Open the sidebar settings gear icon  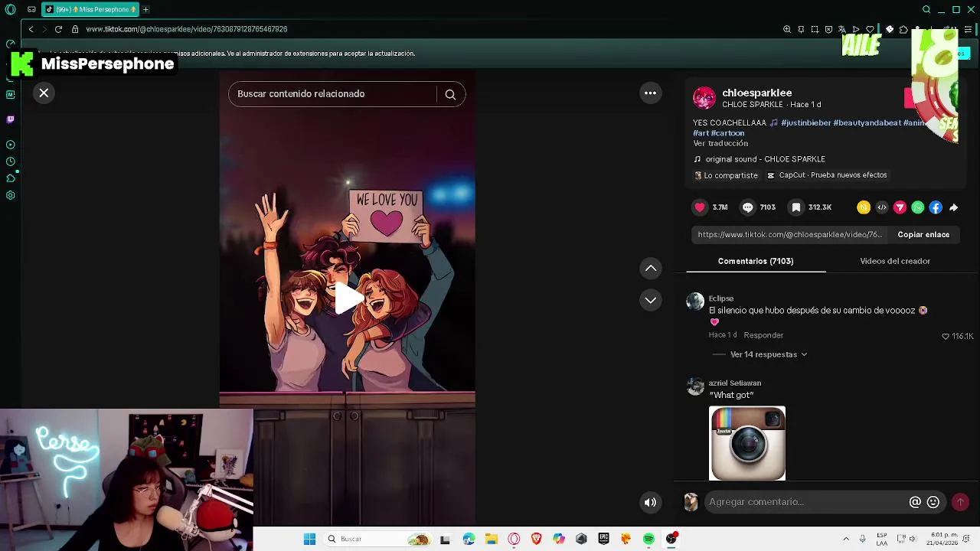coord(10,195)
